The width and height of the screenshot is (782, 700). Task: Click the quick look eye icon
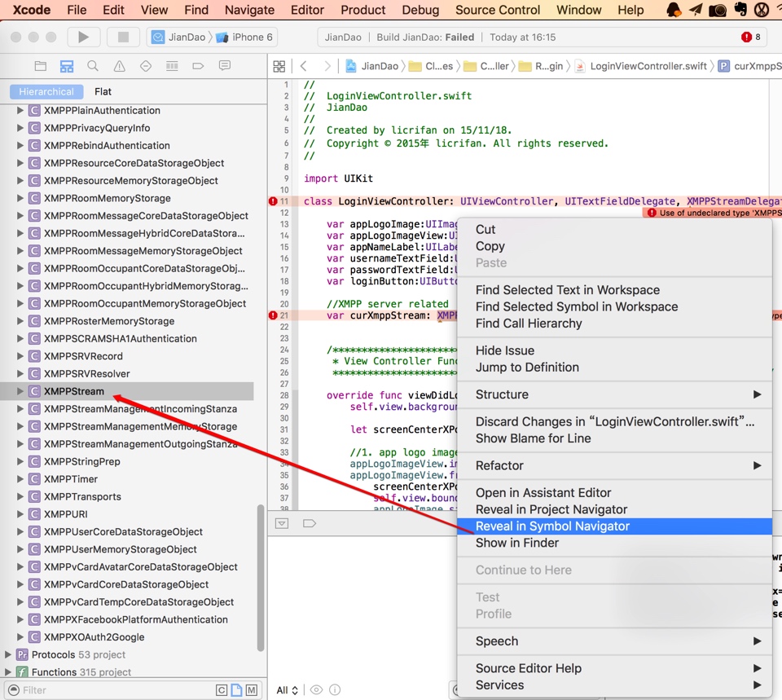(x=316, y=689)
